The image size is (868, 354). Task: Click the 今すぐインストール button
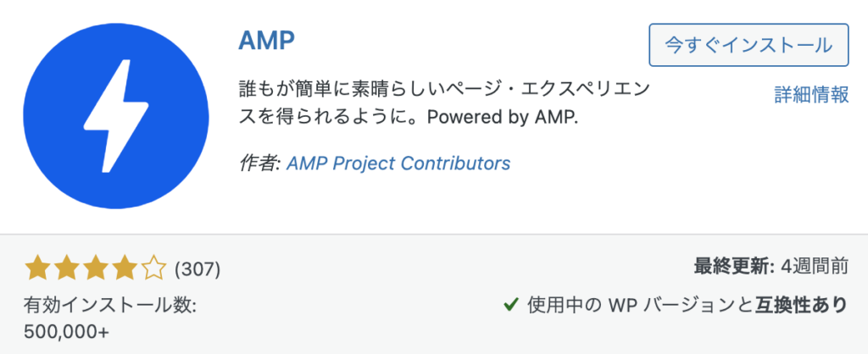pyautogui.click(x=748, y=45)
